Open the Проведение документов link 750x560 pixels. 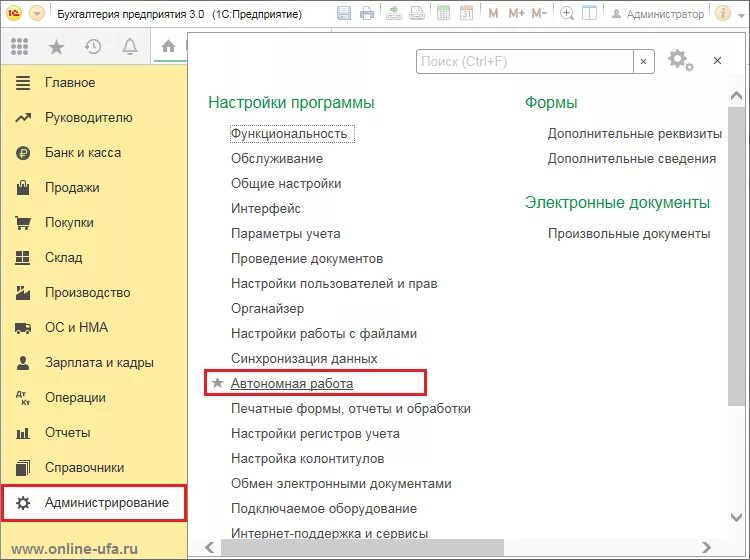(307, 259)
